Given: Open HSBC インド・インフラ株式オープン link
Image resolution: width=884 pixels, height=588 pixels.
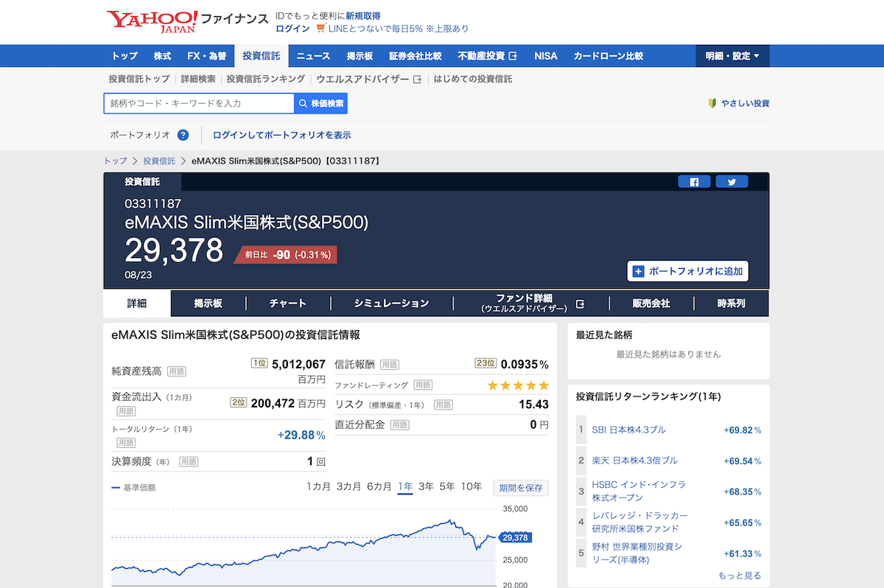Looking at the screenshot, I should (639, 491).
